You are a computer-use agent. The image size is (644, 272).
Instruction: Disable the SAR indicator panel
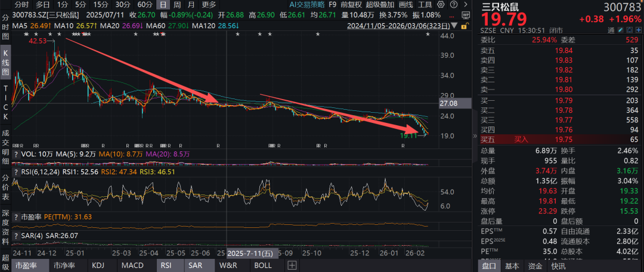click(x=196, y=265)
